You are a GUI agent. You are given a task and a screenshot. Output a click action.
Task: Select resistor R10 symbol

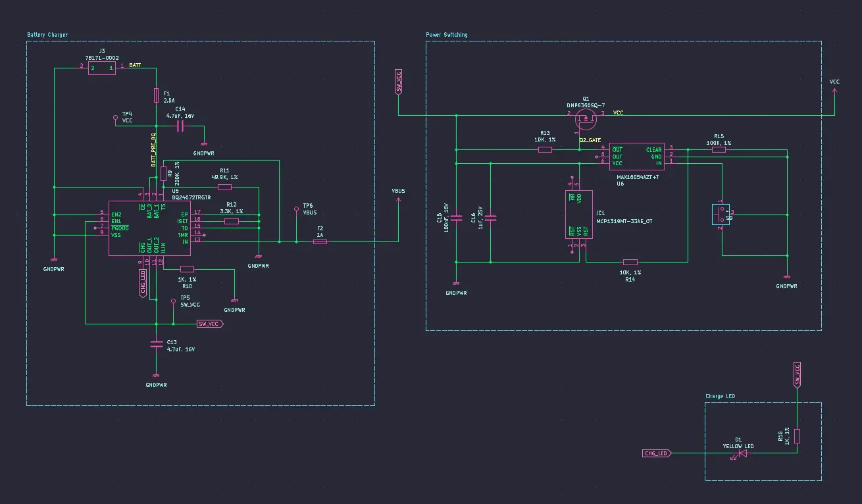(x=187, y=268)
